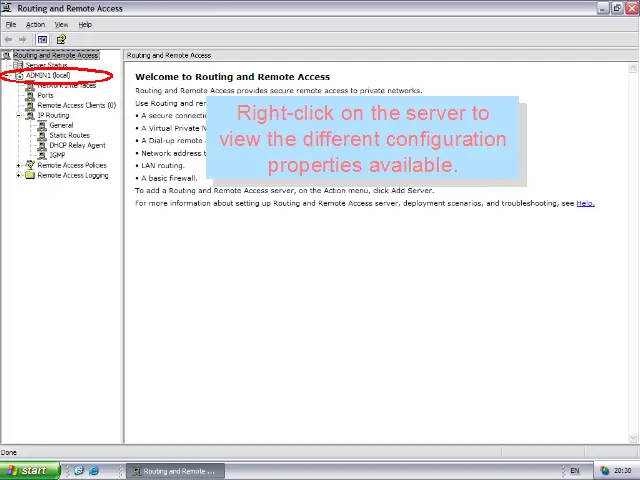This screenshot has width=640, height=480.
Task: Select Remote Access Logging label
Action: (x=73, y=176)
